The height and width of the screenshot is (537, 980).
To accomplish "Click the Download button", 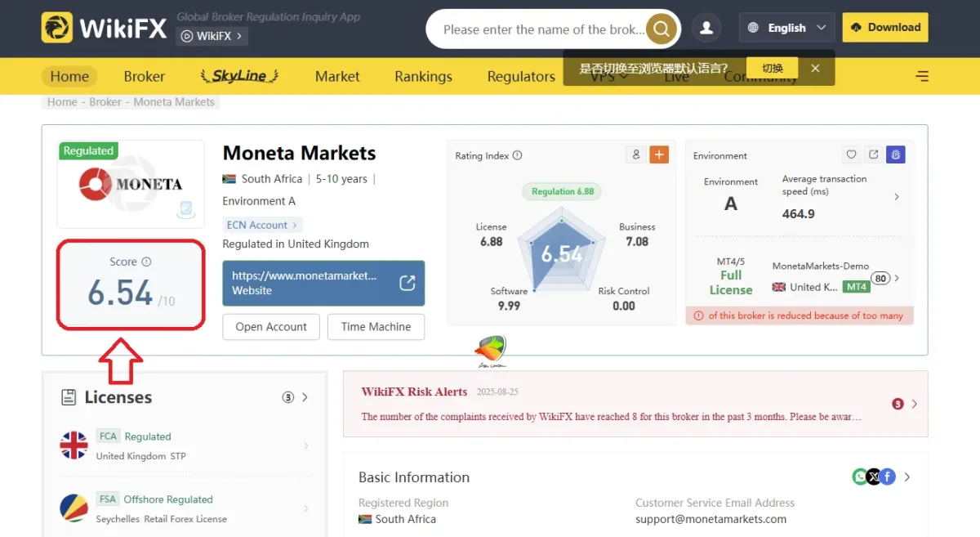I will (x=885, y=27).
